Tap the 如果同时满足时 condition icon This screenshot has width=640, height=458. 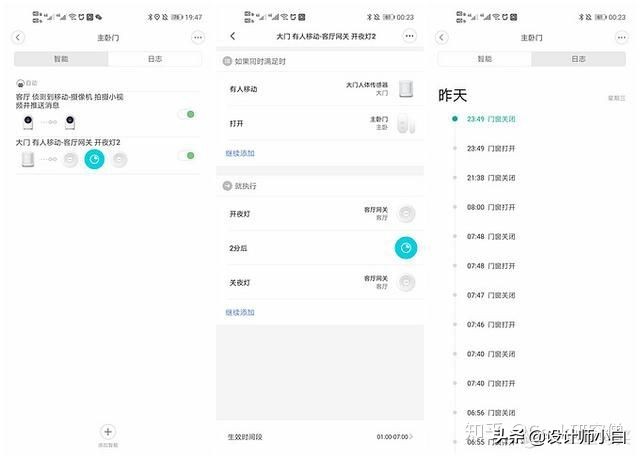pyautogui.click(x=227, y=61)
